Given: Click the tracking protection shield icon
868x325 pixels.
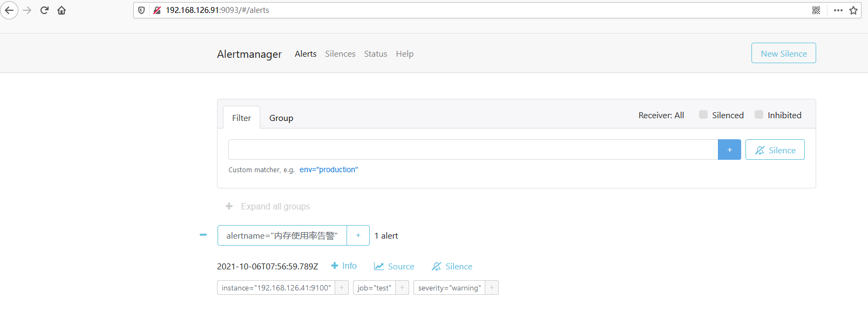Looking at the screenshot, I should point(141,10).
